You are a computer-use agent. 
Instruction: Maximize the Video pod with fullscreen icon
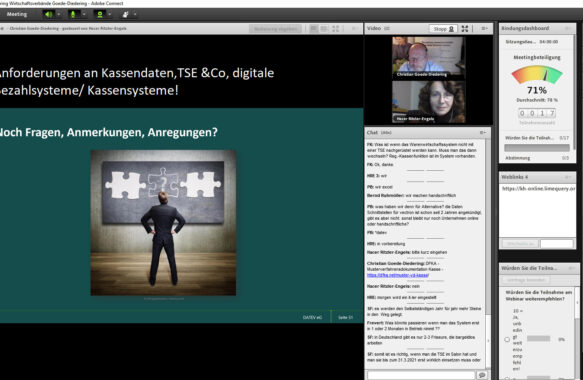(x=465, y=28)
